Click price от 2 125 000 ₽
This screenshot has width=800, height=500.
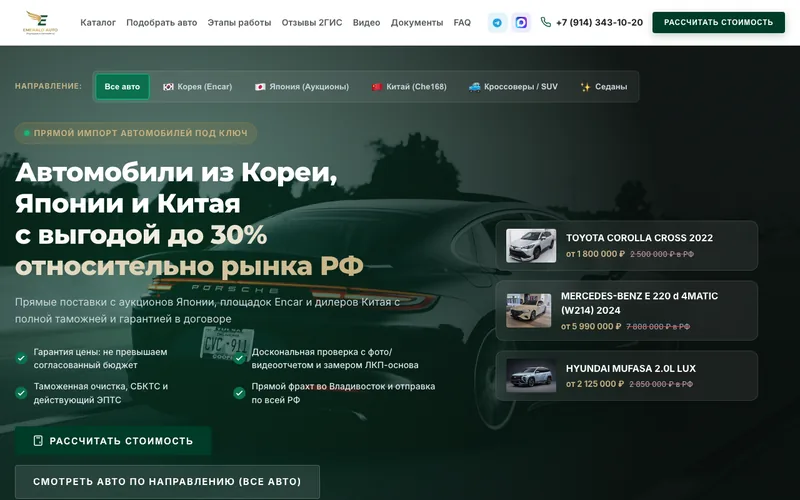tap(595, 384)
